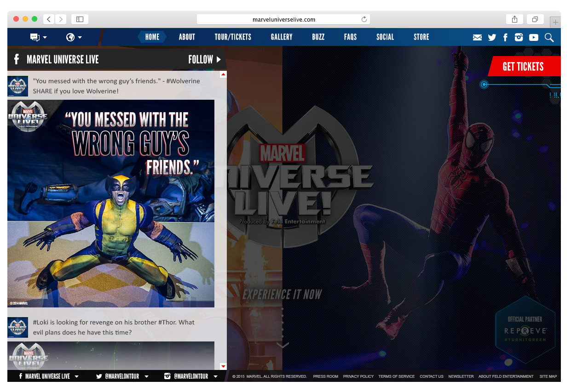Select the HOME navigation item
This screenshot has width=571, height=392.
[152, 37]
